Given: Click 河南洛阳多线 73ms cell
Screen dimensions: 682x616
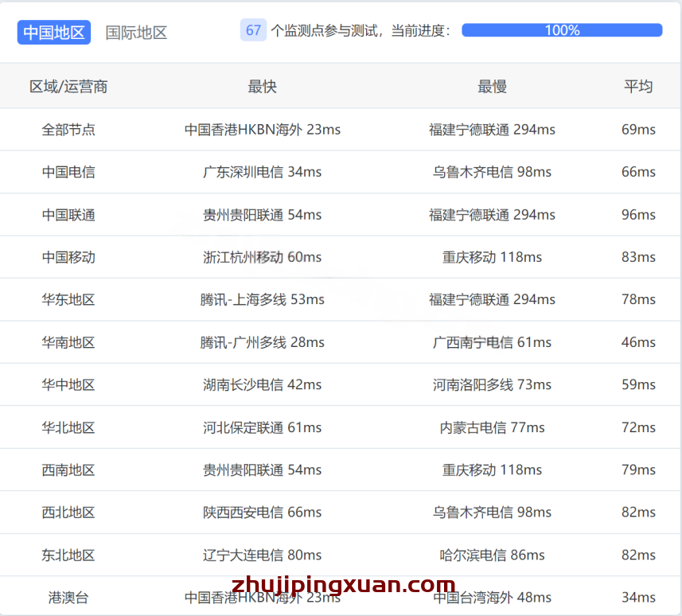Looking at the screenshot, I should coord(492,384).
